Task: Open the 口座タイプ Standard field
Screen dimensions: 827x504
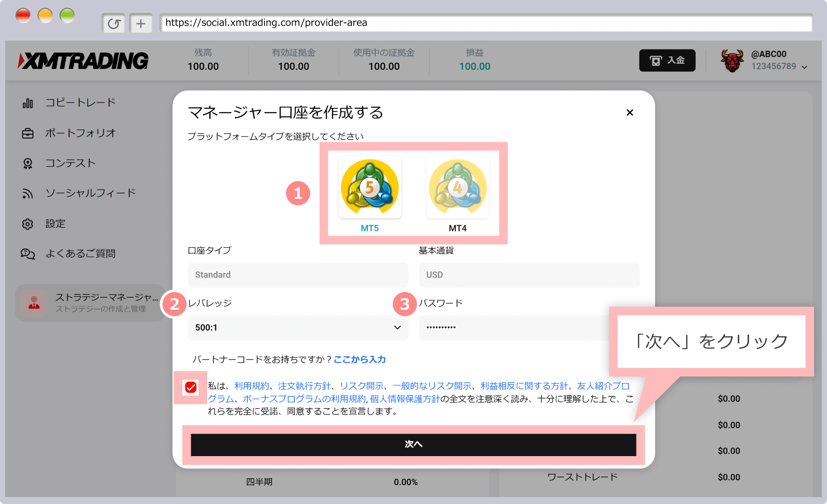Action: click(298, 275)
